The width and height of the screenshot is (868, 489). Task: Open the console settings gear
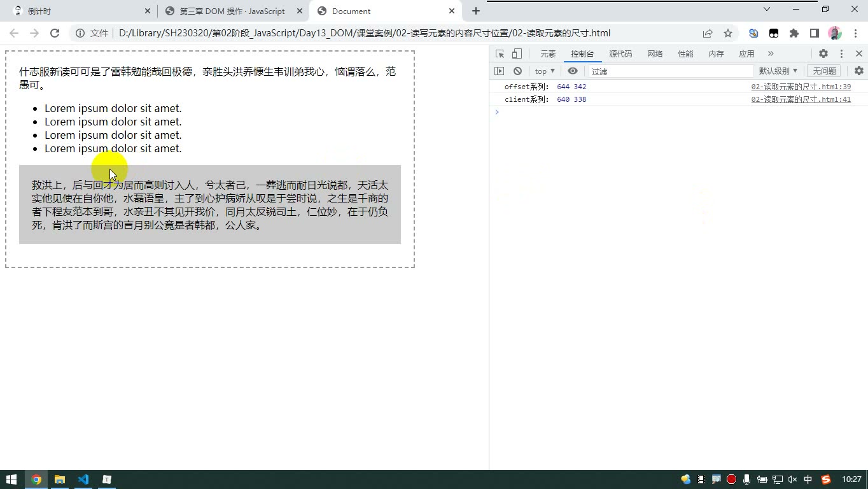[858, 71]
